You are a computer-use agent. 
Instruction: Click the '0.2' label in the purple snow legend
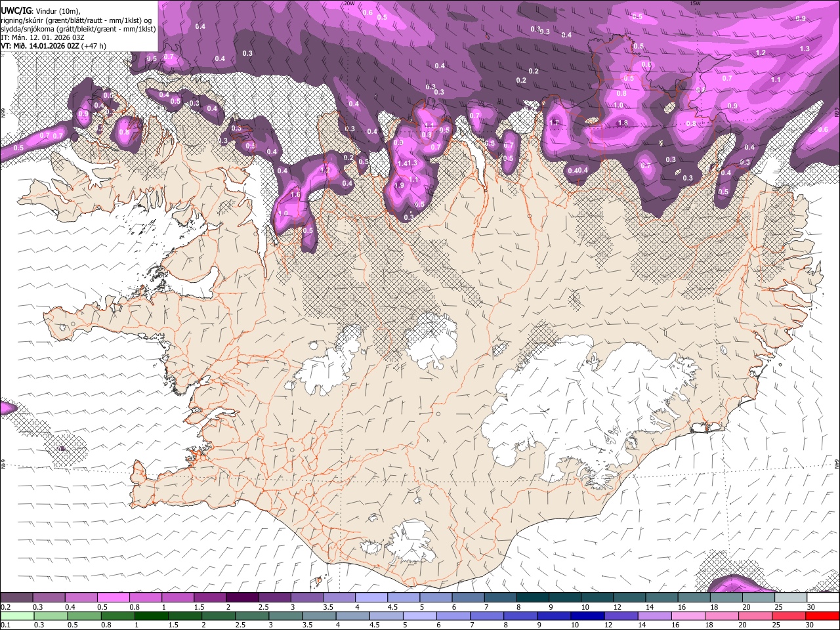pyautogui.click(x=7, y=607)
